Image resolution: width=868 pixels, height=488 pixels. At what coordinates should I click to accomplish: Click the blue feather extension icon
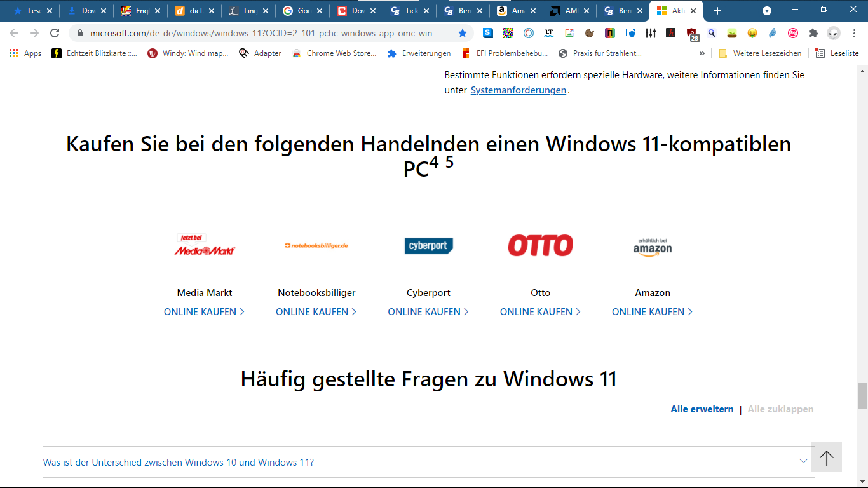coord(772,33)
